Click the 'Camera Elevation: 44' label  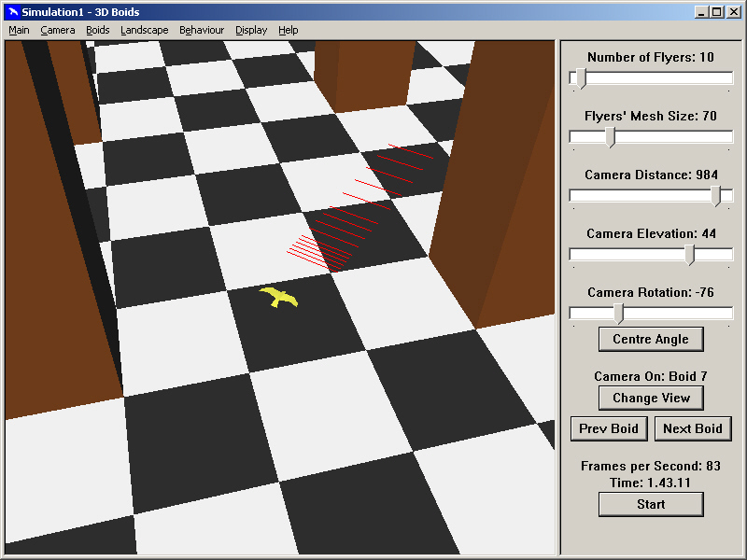point(651,233)
